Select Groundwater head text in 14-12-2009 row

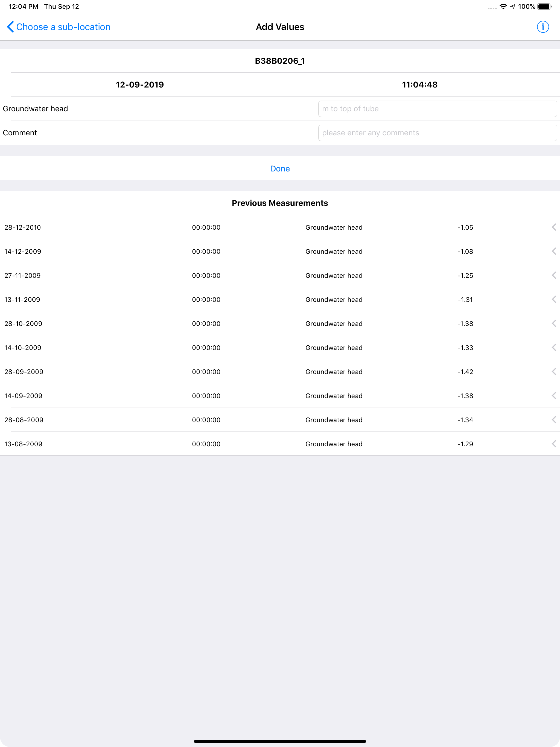(x=334, y=251)
